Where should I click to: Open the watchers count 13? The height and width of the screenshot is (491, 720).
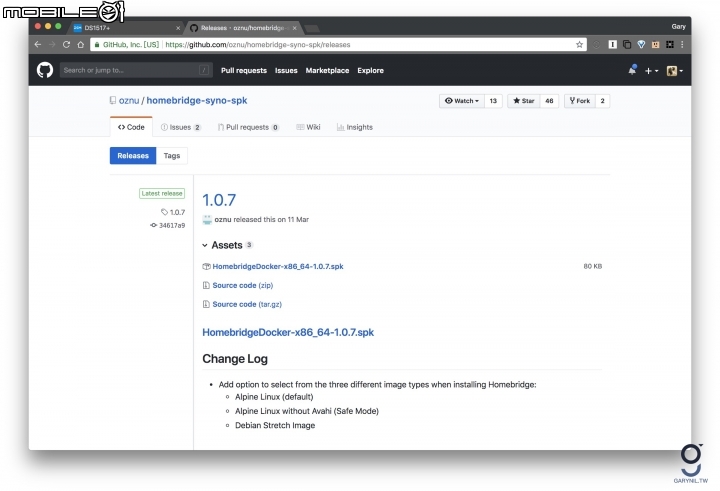(x=493, y=101)
